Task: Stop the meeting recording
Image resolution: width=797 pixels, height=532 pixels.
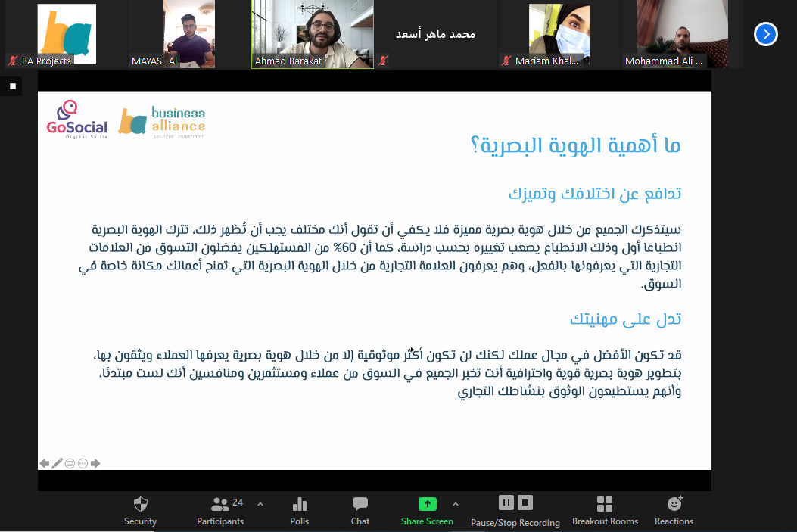Action: tap(525, 502)
